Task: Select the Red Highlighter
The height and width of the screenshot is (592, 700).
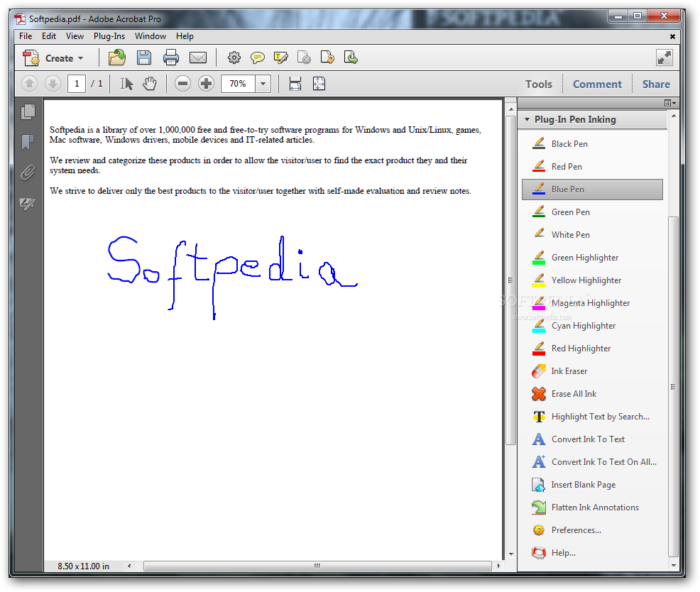Action: coord(592,349)
